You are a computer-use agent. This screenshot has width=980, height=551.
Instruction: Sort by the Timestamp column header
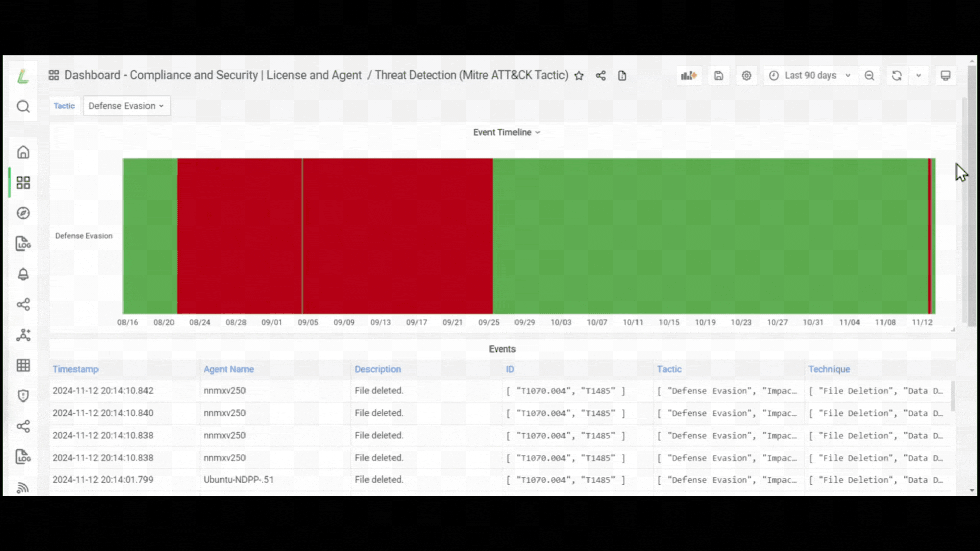(76, 369)
